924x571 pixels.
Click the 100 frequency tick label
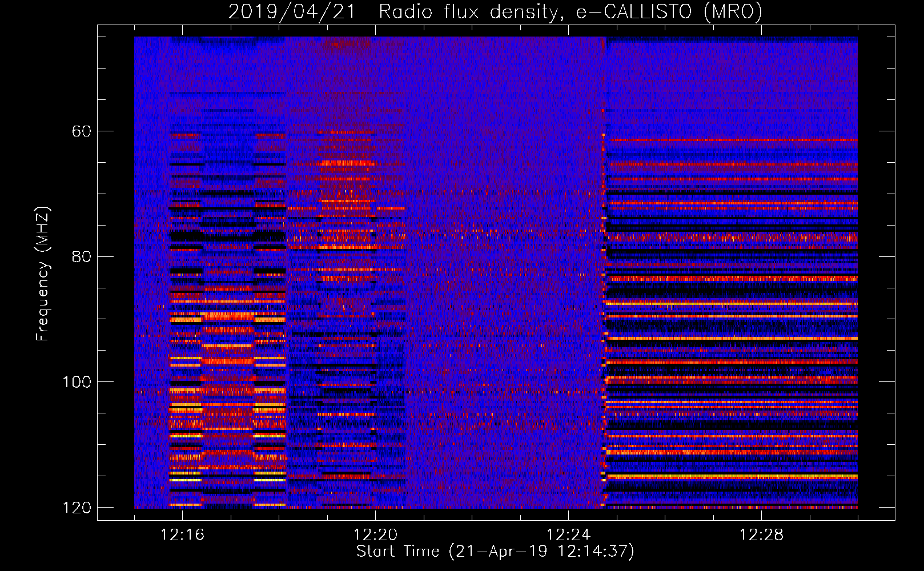pyautogui.click(x=77, y=382)
